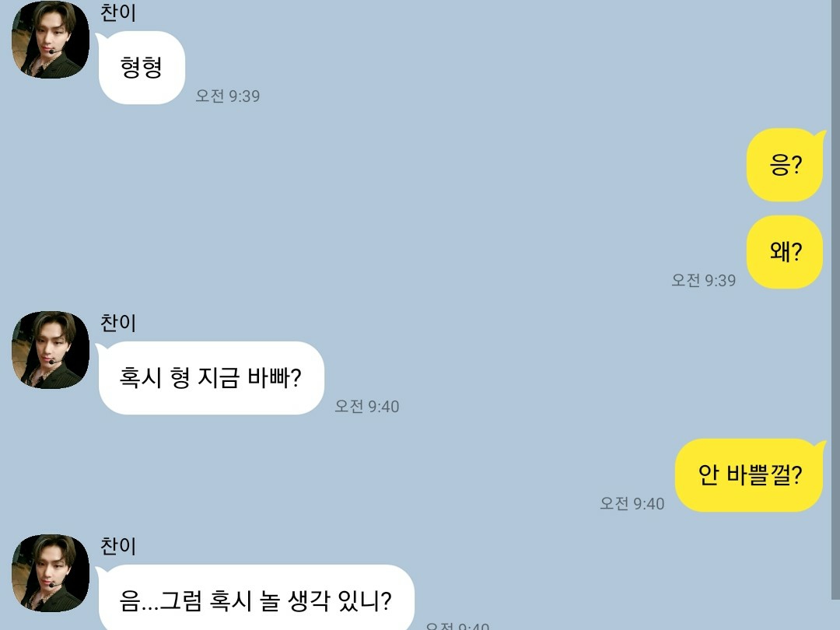Click the yellow 안 바쁠껄? bubble
Screen dimensions: 840x630
pos(750,475)
